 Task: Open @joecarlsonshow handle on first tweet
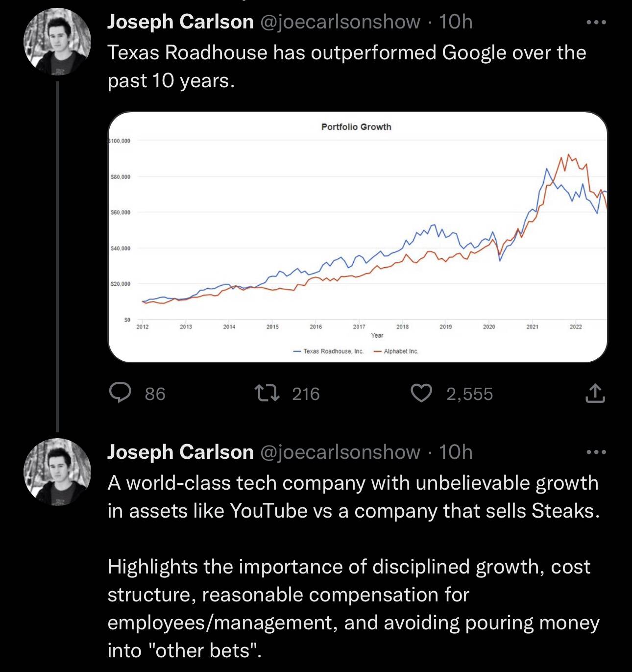pyautogui.click(x=340, y=22)
